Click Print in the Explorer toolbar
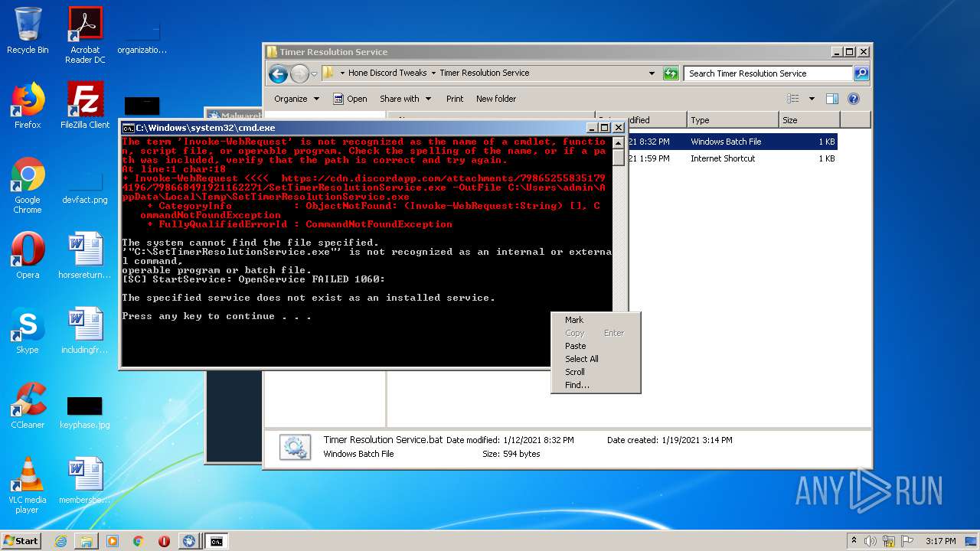Screen dimensions: 980x551 click(x=455, y=99)
